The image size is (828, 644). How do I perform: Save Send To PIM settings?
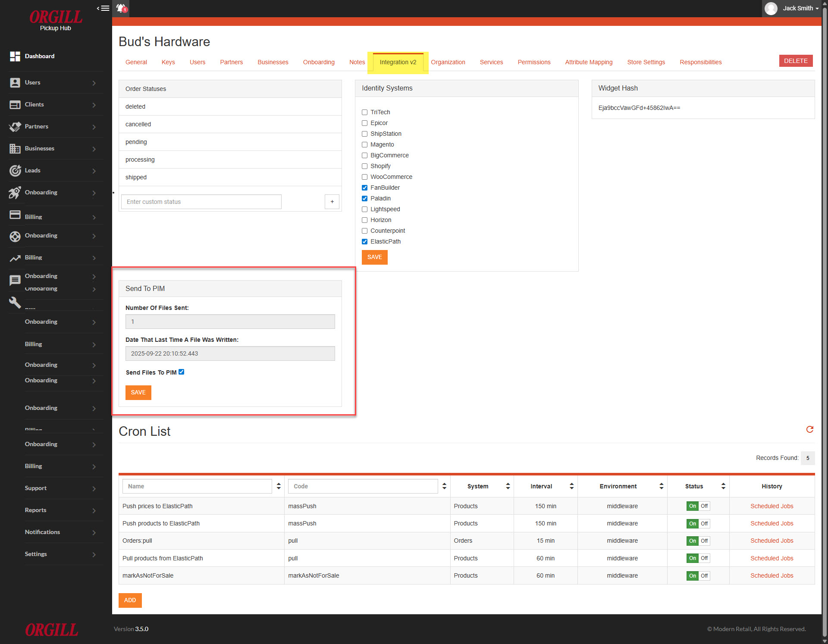[138, 393]
